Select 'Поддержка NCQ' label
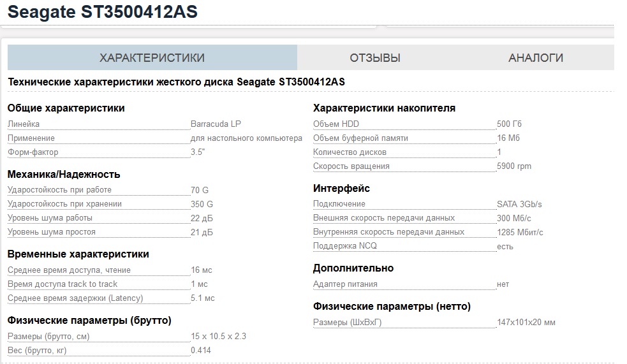This screenshot has width=627, height=364. [x=344, y=245]
